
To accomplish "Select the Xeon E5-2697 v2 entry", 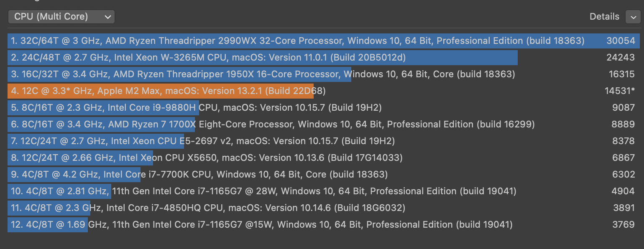I will pyautogui.click(x=324, y=141).
